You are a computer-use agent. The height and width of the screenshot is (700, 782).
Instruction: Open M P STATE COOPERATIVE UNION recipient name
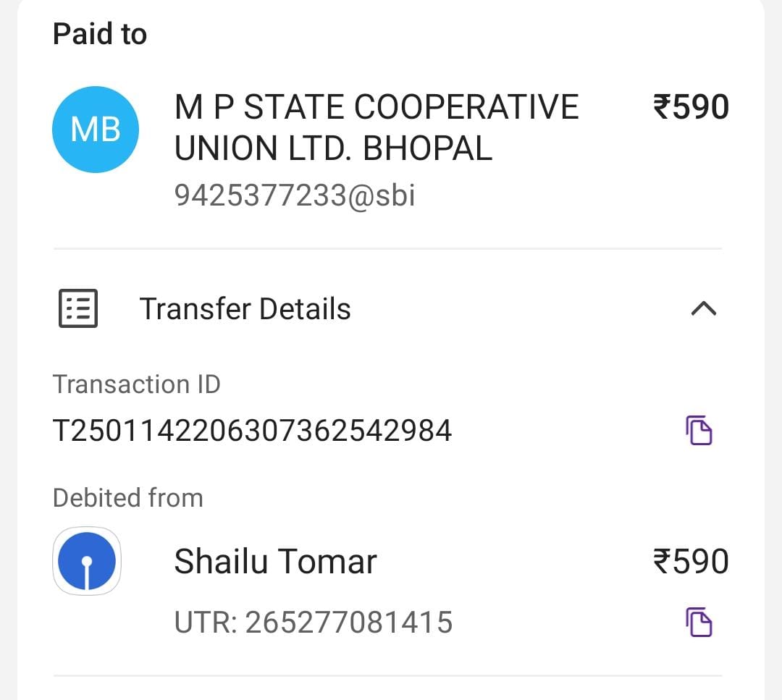377,128
